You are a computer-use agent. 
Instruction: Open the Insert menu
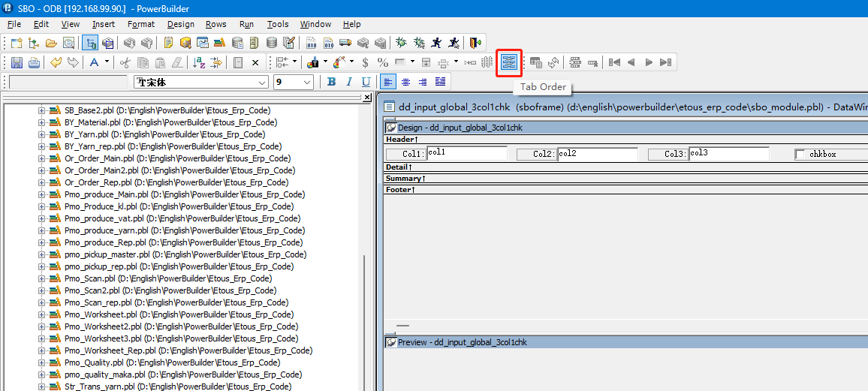click(x=104, y=24)
